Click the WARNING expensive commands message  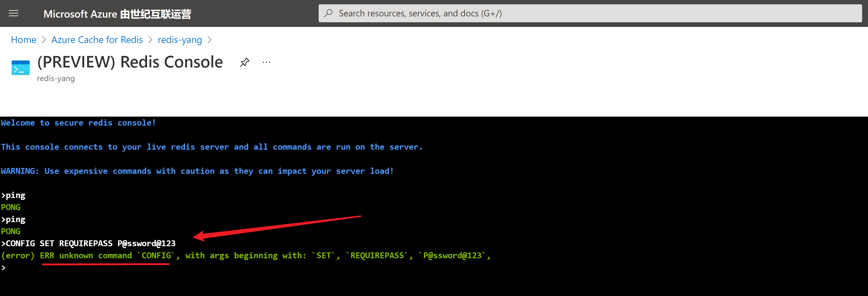click(197, 171)
